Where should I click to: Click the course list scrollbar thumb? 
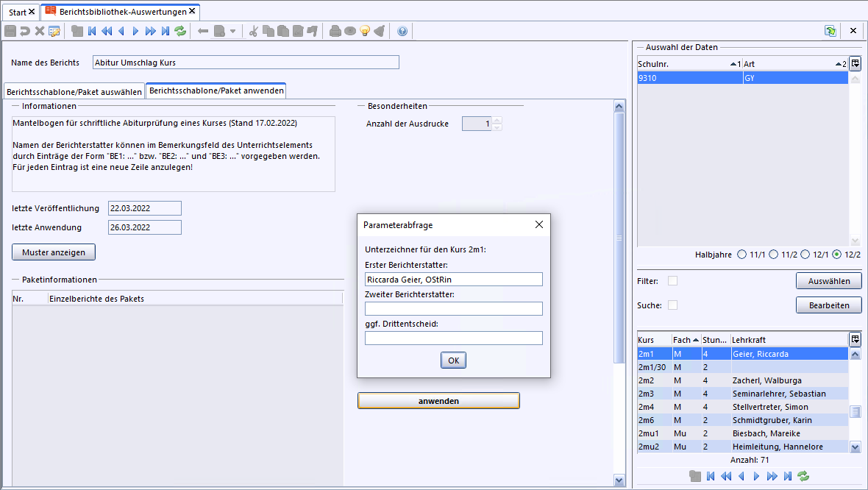855,411
